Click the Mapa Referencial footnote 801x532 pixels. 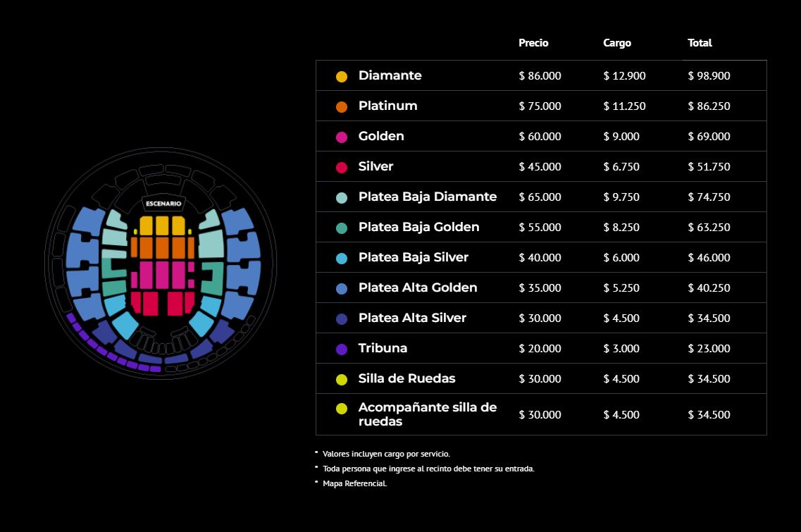click(x=354, y=483)
